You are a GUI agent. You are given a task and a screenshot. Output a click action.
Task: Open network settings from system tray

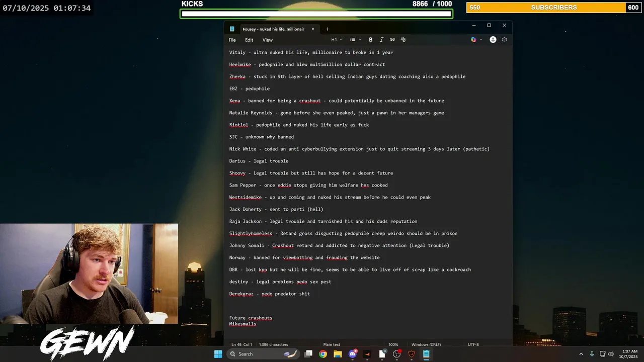602,354
